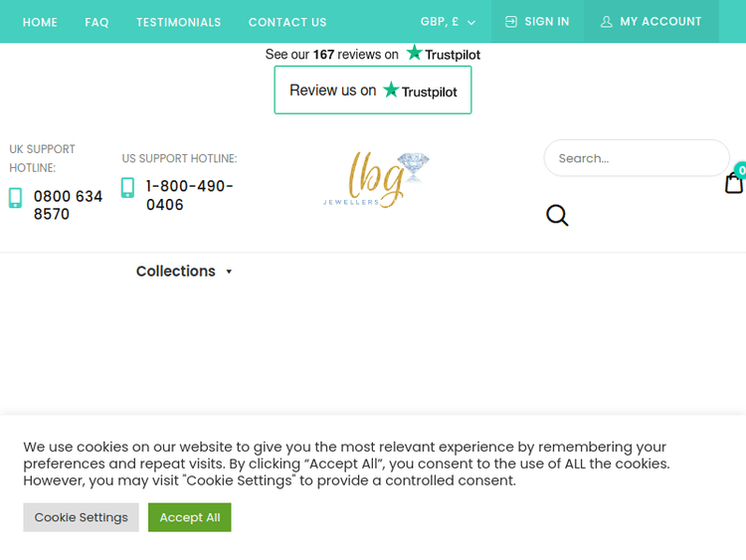Go to the Home page
The width and height of the screenshot is (746, 560).
point(40,22)
